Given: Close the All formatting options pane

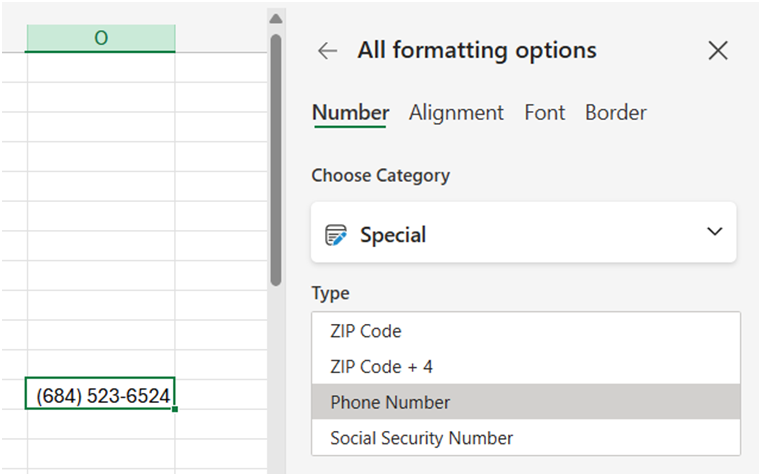Looking at the screenshot, I should point(718,50).
